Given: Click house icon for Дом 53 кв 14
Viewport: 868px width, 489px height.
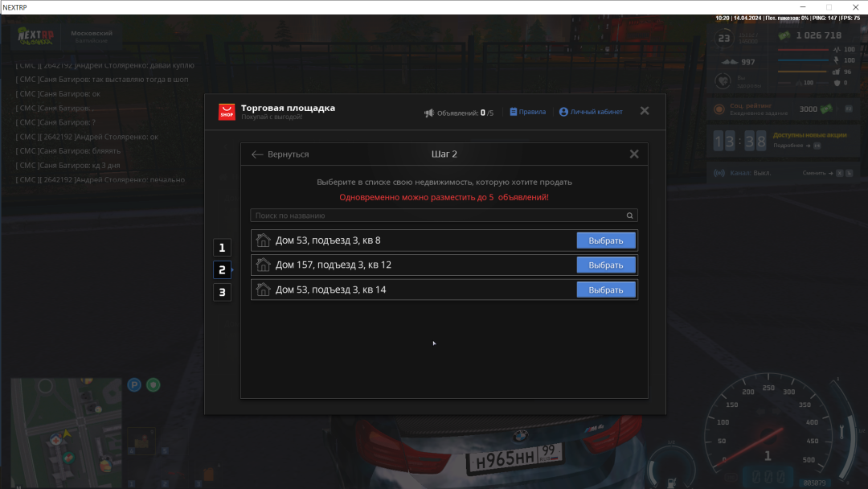Looking at the screenshot, I should (x=263, y=290).
